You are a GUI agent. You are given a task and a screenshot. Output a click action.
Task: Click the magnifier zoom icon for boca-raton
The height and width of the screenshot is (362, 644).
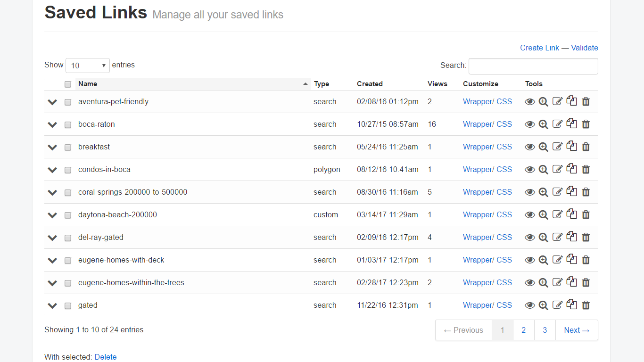click(544, 124)
